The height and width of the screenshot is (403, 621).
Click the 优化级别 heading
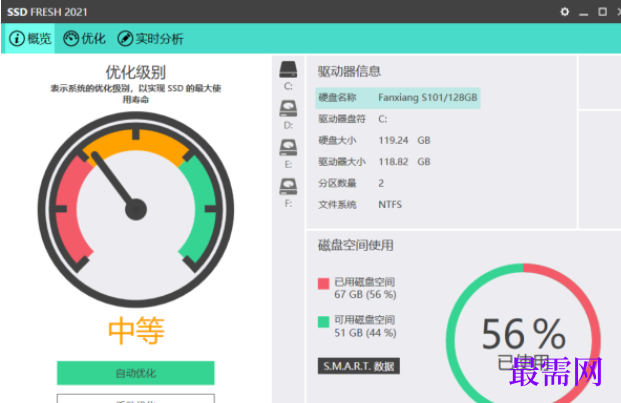coord(135,72)
